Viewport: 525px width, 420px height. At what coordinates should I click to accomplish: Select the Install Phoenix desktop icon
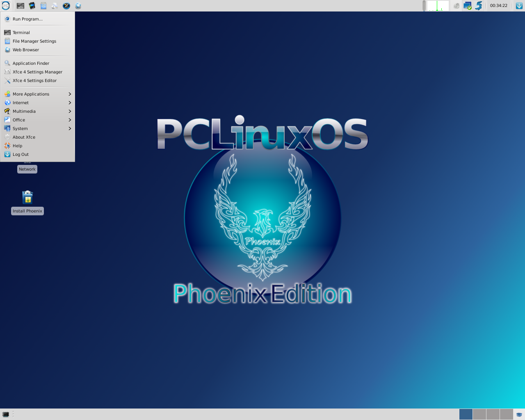[27, 197]
